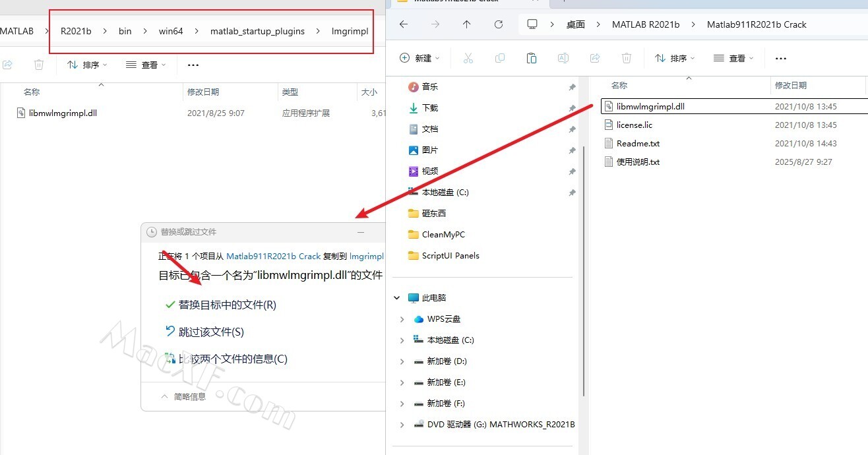The width and height of the screenshot is (868, 455).
Task: Refresh the Matlab911R2021b Crack folder
Action: click(x=499, y=24)
